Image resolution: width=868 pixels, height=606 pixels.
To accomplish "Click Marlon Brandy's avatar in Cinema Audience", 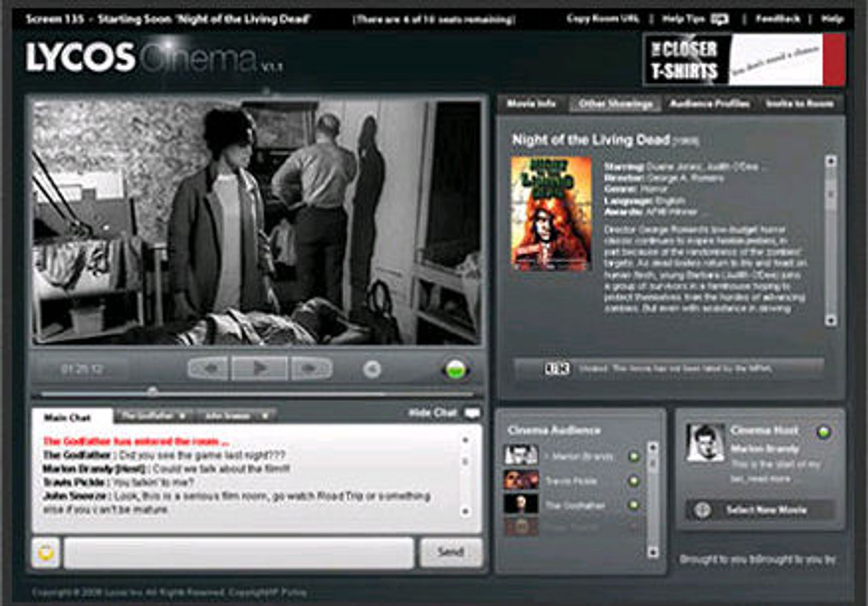I will coord(521,455).
